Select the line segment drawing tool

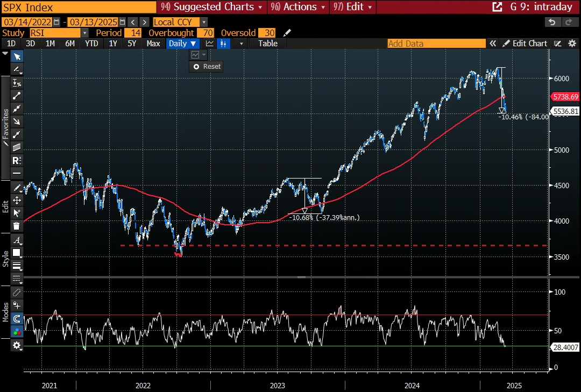point(17,96)
